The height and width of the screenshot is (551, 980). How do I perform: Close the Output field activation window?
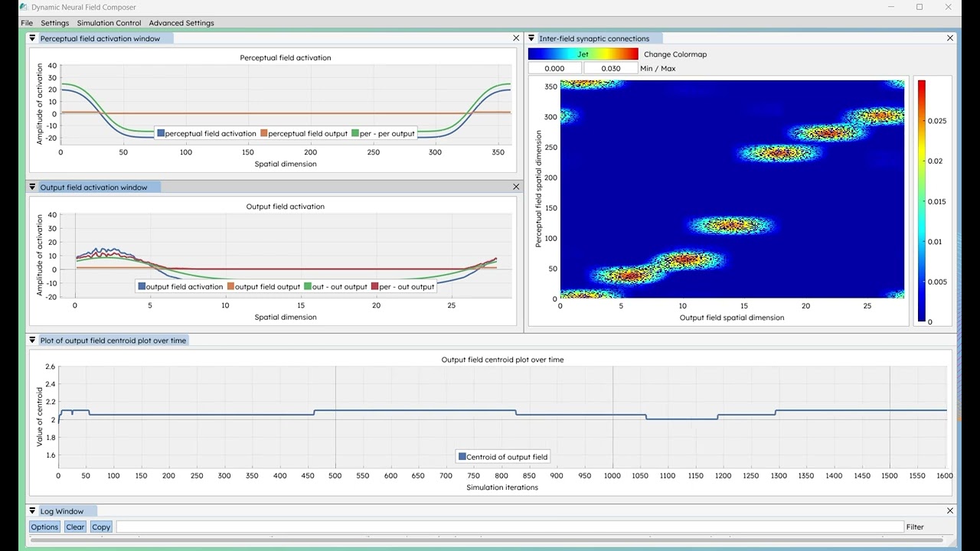[516, 187]
